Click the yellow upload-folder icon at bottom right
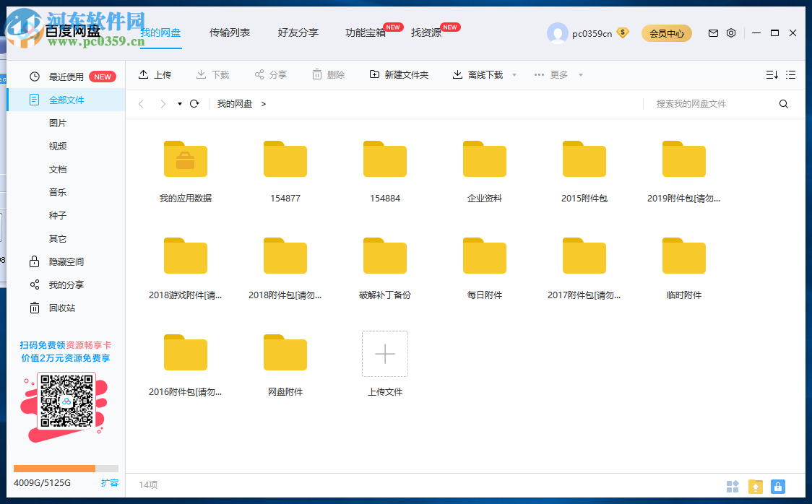 756,487
